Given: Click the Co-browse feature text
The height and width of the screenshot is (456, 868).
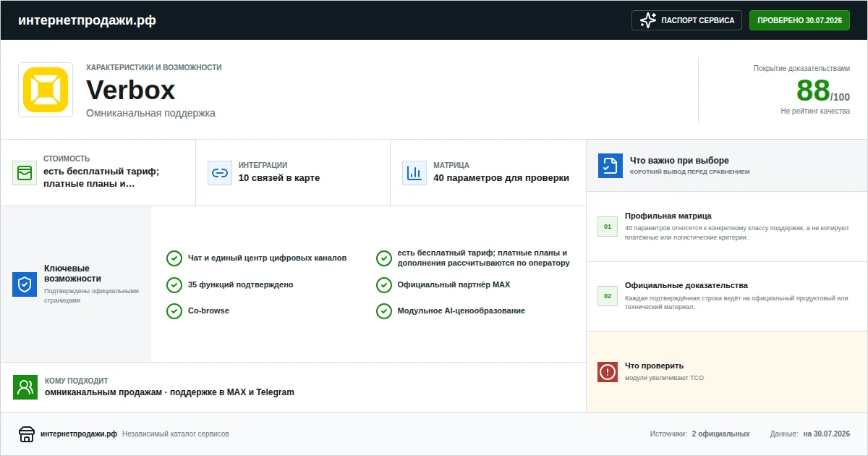Looking at the screenshot, I should pyautogui.click(x=208, y=311).
